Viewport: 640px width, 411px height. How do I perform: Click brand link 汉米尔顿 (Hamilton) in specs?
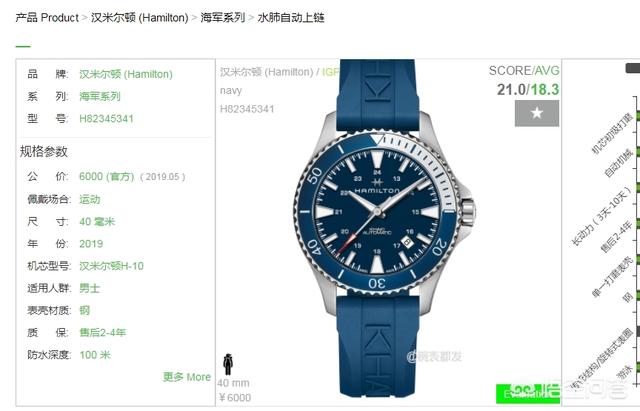[x=126, y=74]
